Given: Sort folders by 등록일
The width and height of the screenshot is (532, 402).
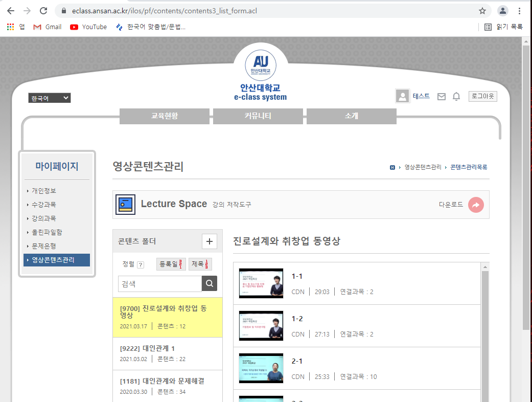Looking at the screenshot, I should click(171, 264).
